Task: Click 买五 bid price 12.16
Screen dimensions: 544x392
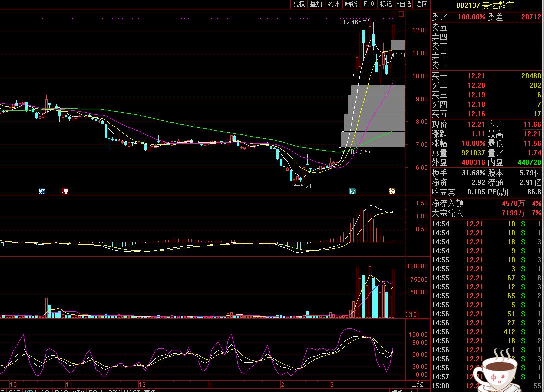Action: coord(476,114)
